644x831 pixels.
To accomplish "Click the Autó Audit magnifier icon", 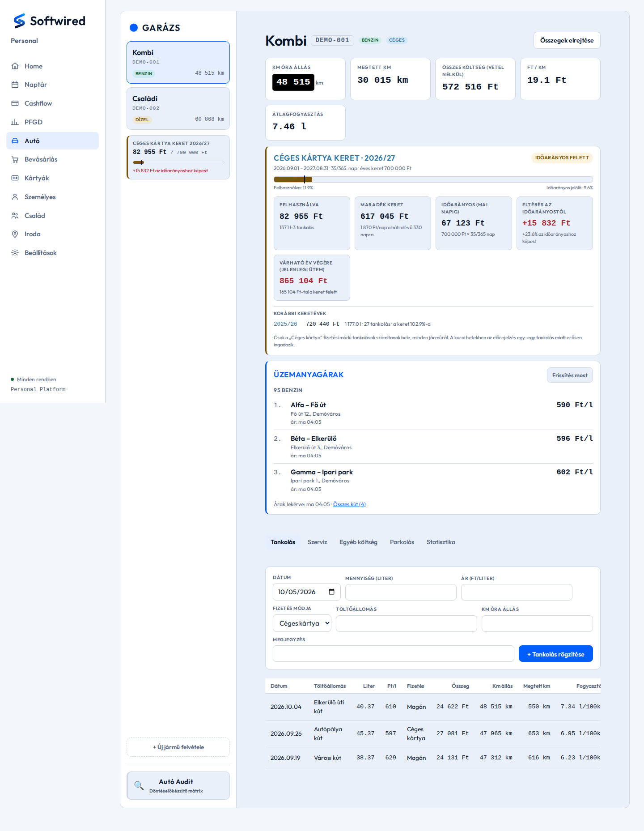I will coord(139,785).
